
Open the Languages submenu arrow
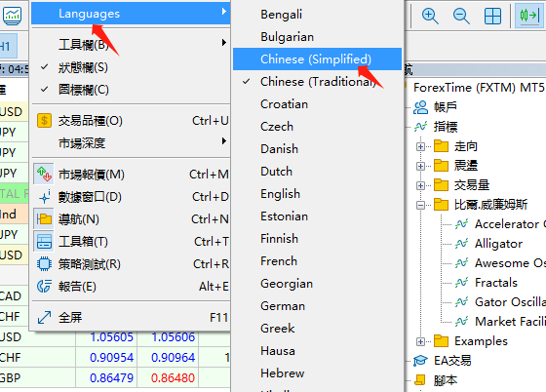coord(224,12)
